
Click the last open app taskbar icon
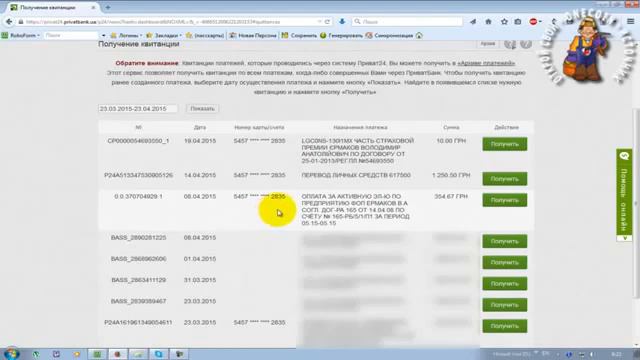coord(180,354)
